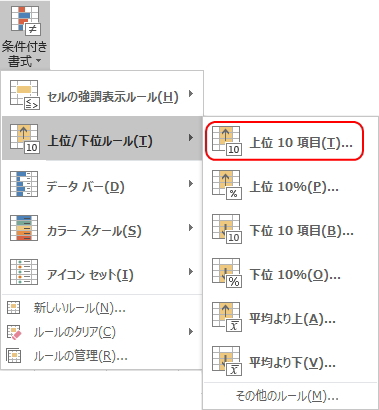Click the 下位 10% icon
Image resolution: width=379 pixels, height=410 pixels.
pyautogui.click(x=227, y=273)
